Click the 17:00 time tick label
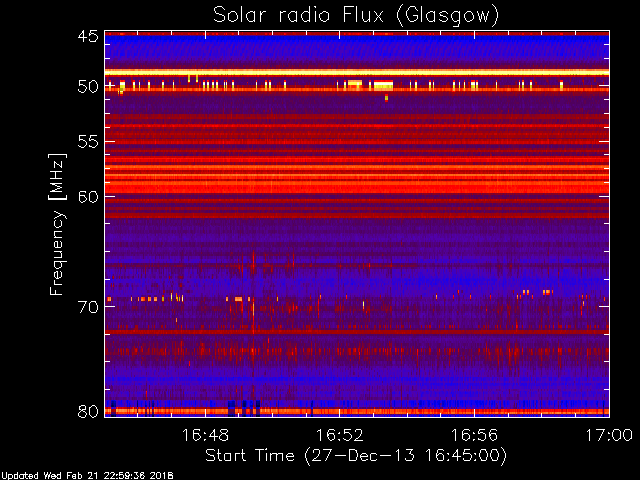 (609, 435)
